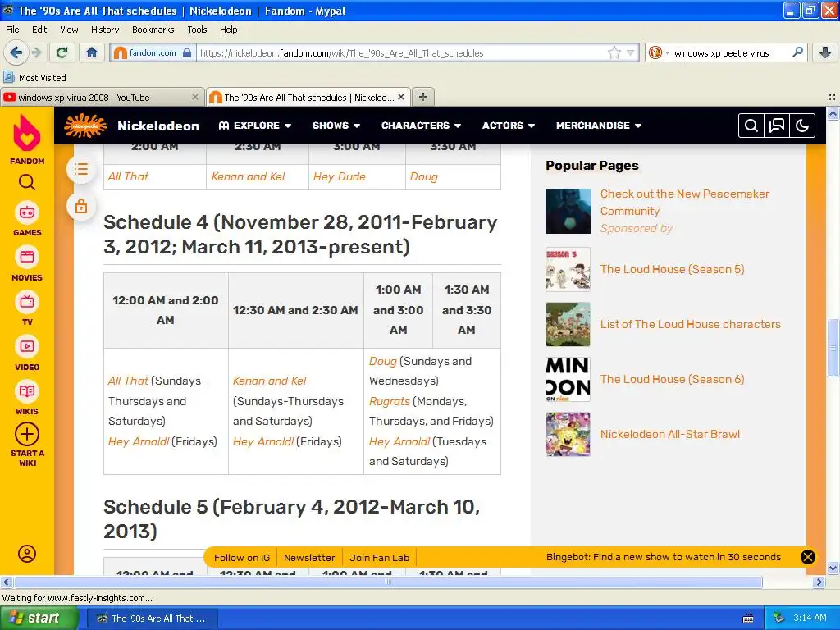Click the vertical scrollbar down arrow
The height and width of the screenshot is (630, 840).
point(833,568)
